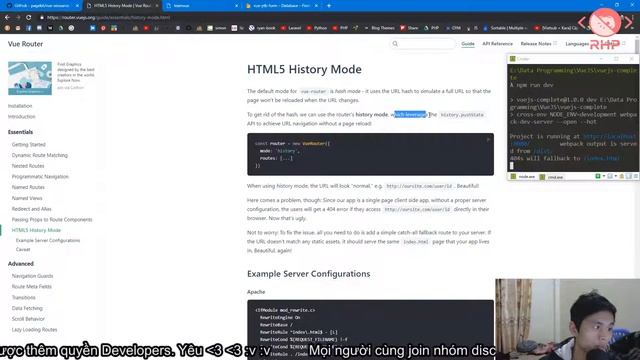Viewport: 640px width, 360px height.
Task: Open Programmatic Navigation in sidebar
Action: point(40,177)
